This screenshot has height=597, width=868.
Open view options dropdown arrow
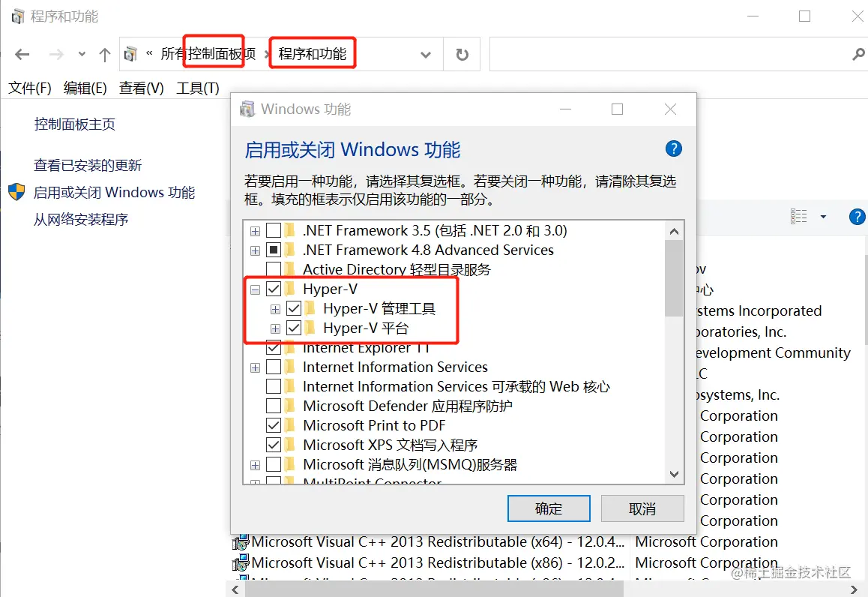pos(823,217)
